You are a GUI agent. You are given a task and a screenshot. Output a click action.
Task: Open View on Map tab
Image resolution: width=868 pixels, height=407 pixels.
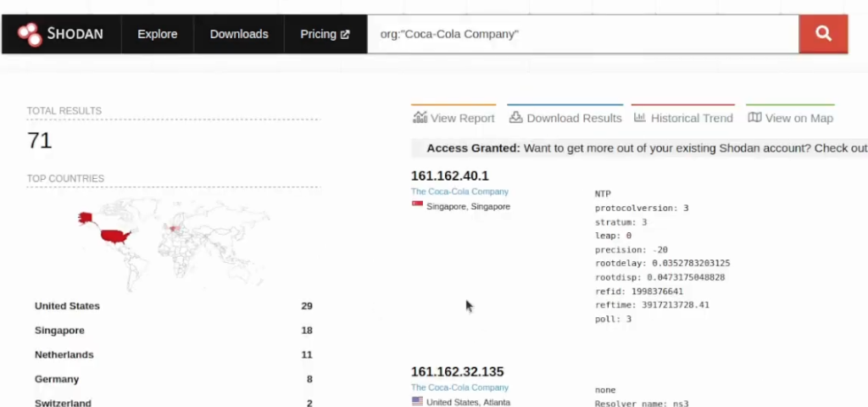(x=790, y=117)
